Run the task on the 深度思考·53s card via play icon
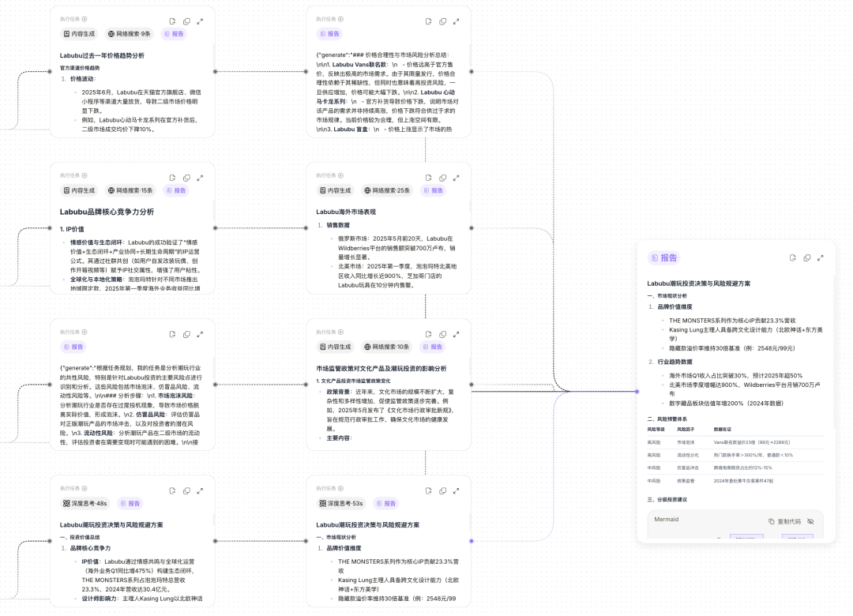853x616 pixels. click(340, 488)
